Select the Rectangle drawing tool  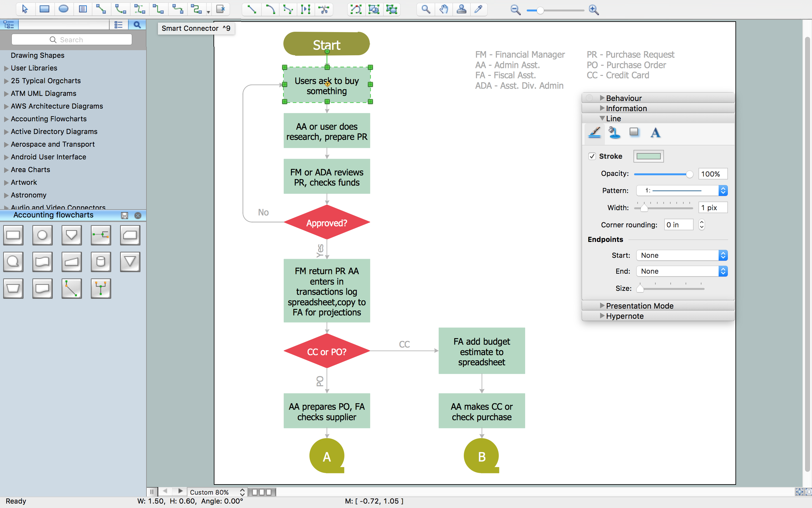tap(44, 9)
